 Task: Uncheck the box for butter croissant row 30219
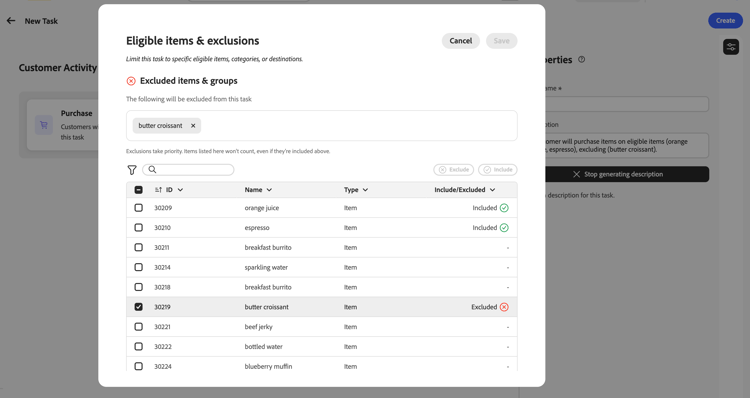(x=139, y=307)
